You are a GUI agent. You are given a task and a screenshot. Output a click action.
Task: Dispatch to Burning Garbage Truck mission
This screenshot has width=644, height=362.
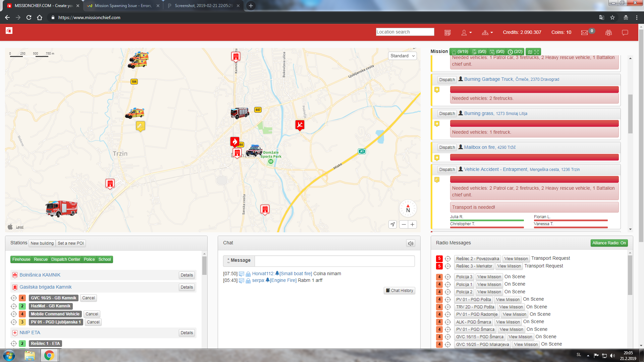point(447,79)
